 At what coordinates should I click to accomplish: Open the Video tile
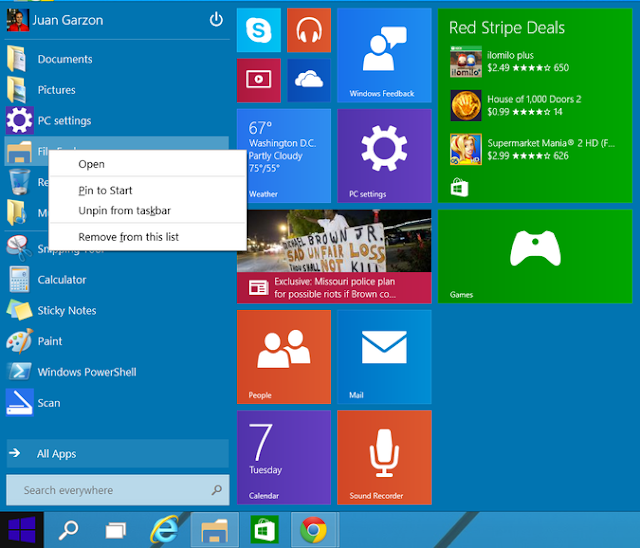259,80
